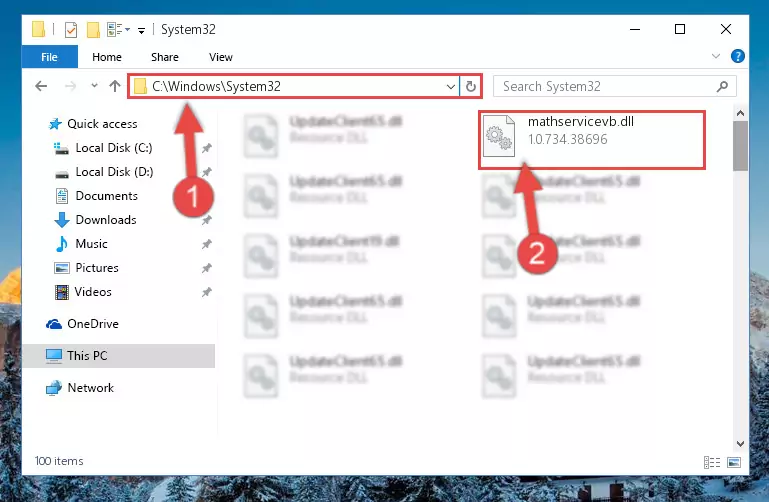Click the Forward navigation arrow
Image resolution: width=769 pixels, height=502 pixels.
[71, 86]
